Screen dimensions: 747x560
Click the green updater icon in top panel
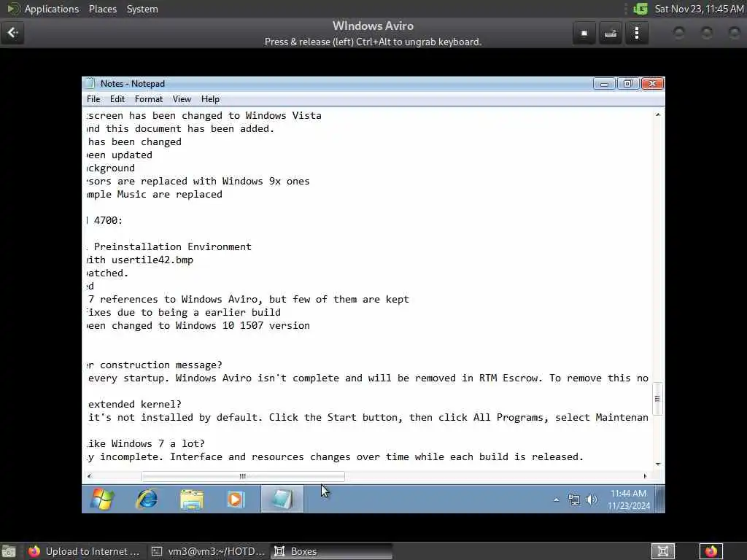pyautogui.click(x=640, y=9)
